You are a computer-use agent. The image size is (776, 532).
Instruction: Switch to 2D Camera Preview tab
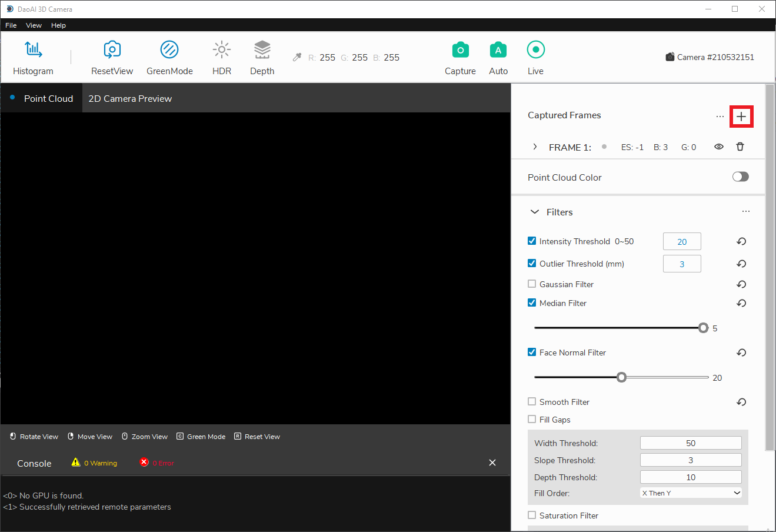pos(130,99)
